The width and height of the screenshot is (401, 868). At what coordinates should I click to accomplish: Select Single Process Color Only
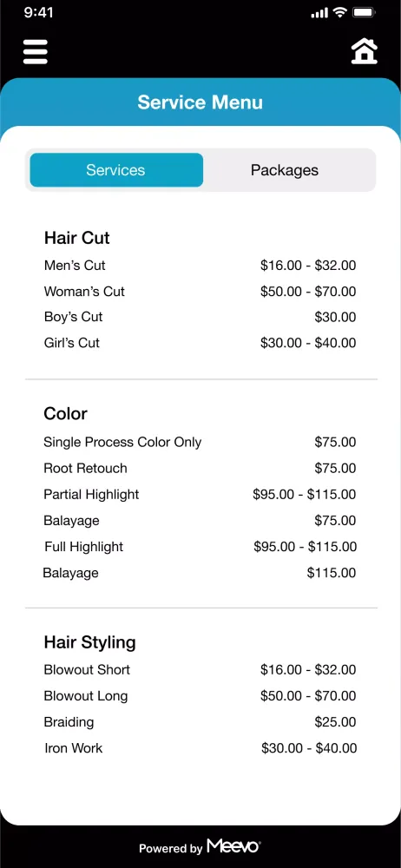[200, 443]
